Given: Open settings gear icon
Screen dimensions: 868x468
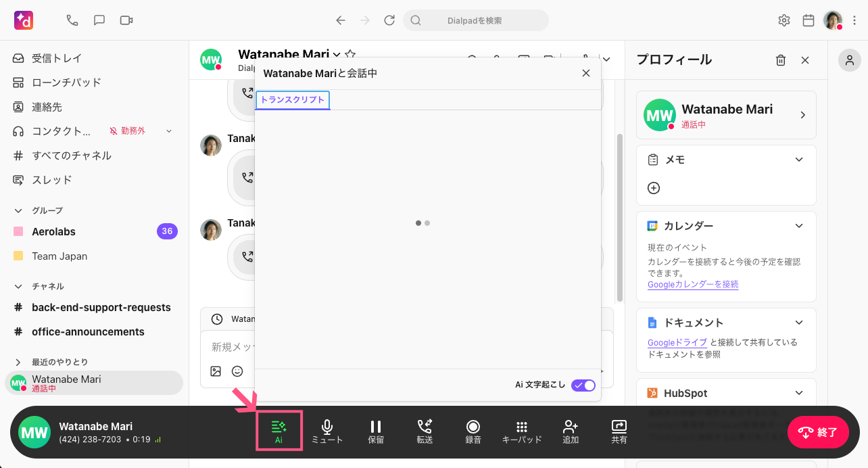Looking at the screenshot, I should coord(784,20).
